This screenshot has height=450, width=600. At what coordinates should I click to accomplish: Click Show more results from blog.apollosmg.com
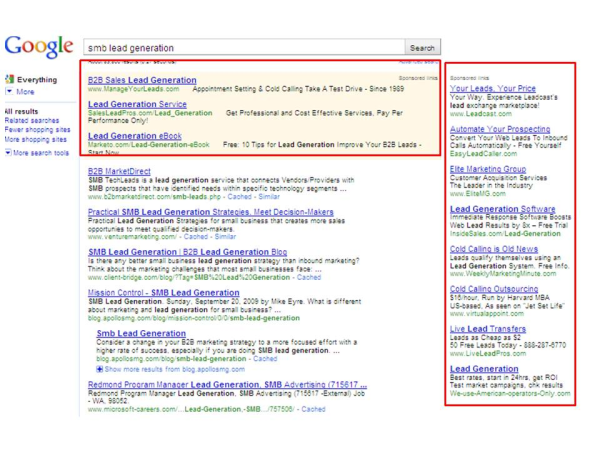tap(174, 369)
